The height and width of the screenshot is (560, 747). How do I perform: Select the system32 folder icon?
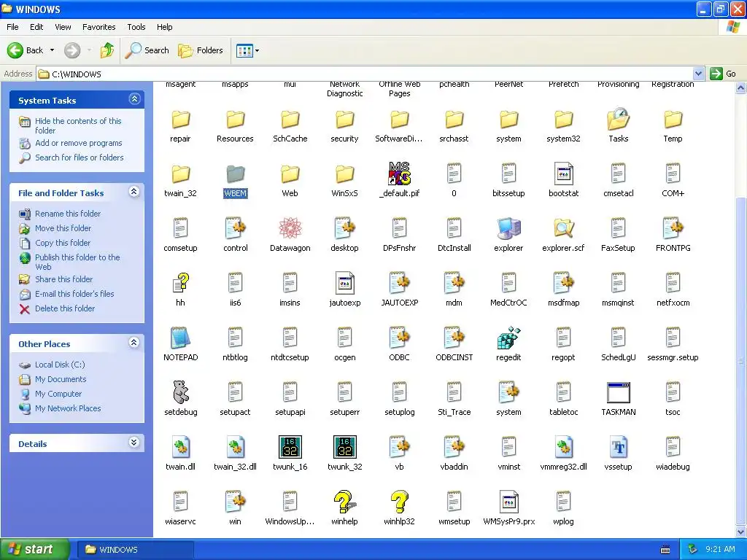click(563, 119)
